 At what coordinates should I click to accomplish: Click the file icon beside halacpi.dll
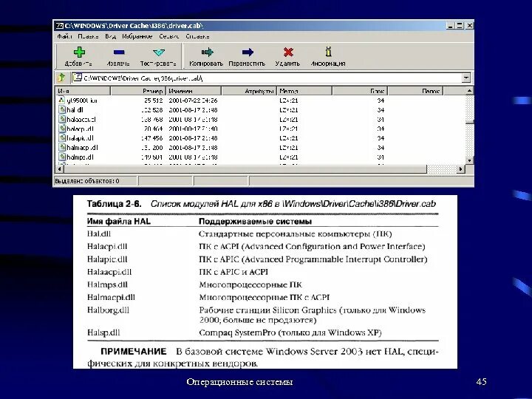[62, 129]
